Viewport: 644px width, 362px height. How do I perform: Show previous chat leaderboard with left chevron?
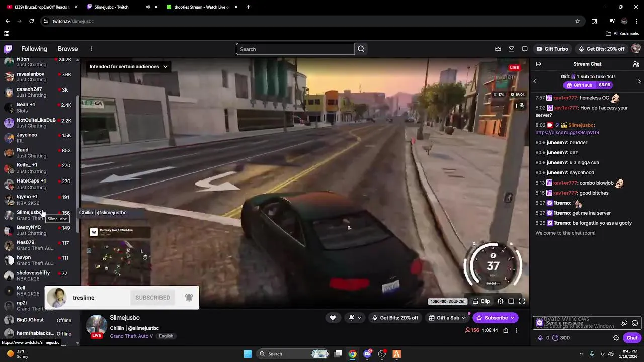[x=535, y=81]
